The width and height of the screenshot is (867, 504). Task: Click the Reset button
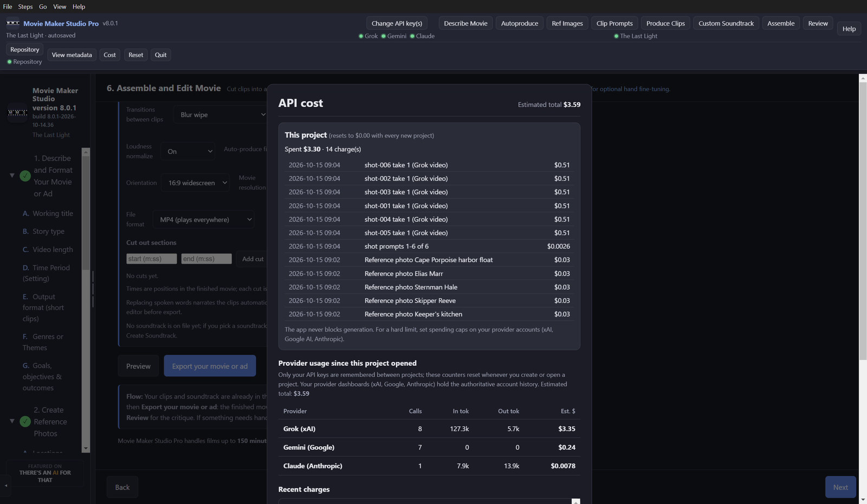[136, 55]
